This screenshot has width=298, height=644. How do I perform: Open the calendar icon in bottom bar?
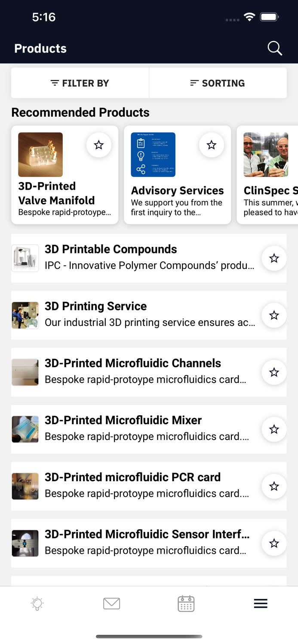pos(186,603)
